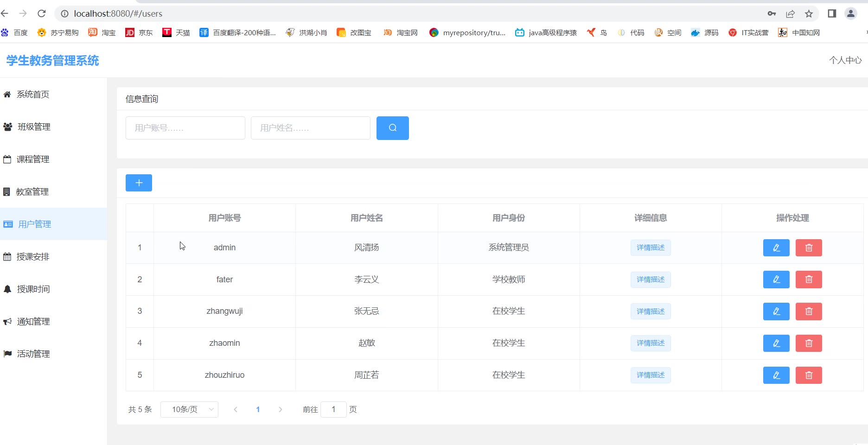Focus the 用户账号 search field
The image size is (868, 445).
click(x=185, y=128)
